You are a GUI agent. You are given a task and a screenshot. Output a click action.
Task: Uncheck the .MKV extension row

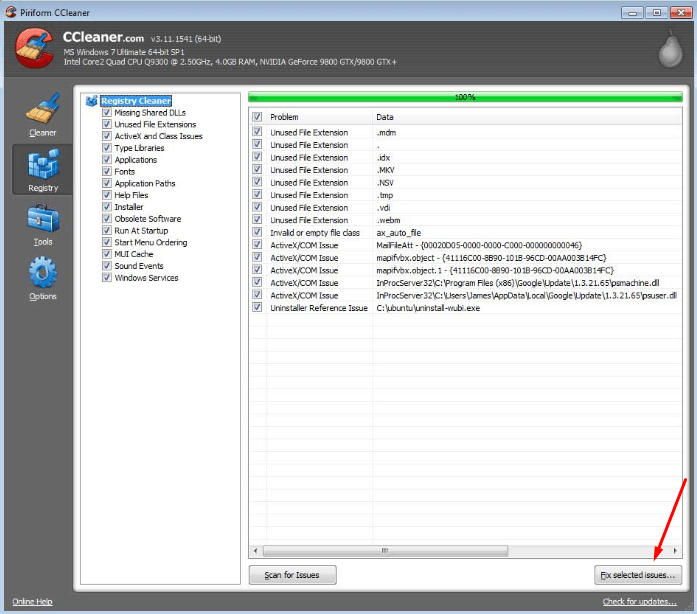pyautogui.click(x=257, y=169)
